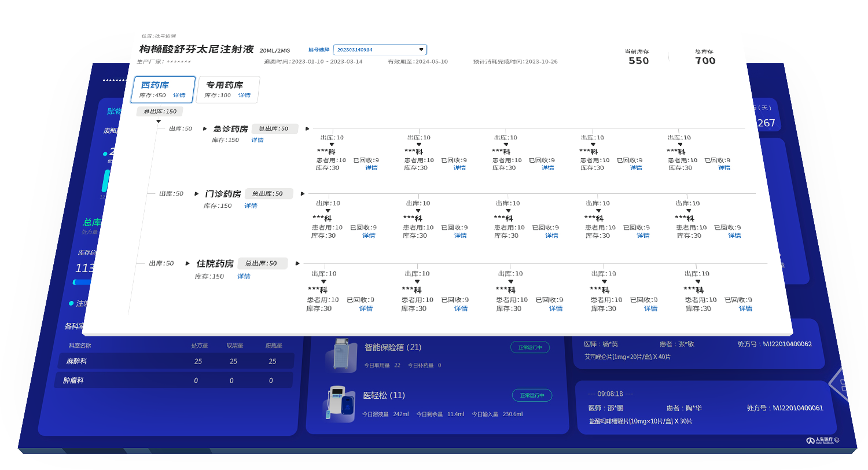Click the 科室名称 column header

[79, 346]
